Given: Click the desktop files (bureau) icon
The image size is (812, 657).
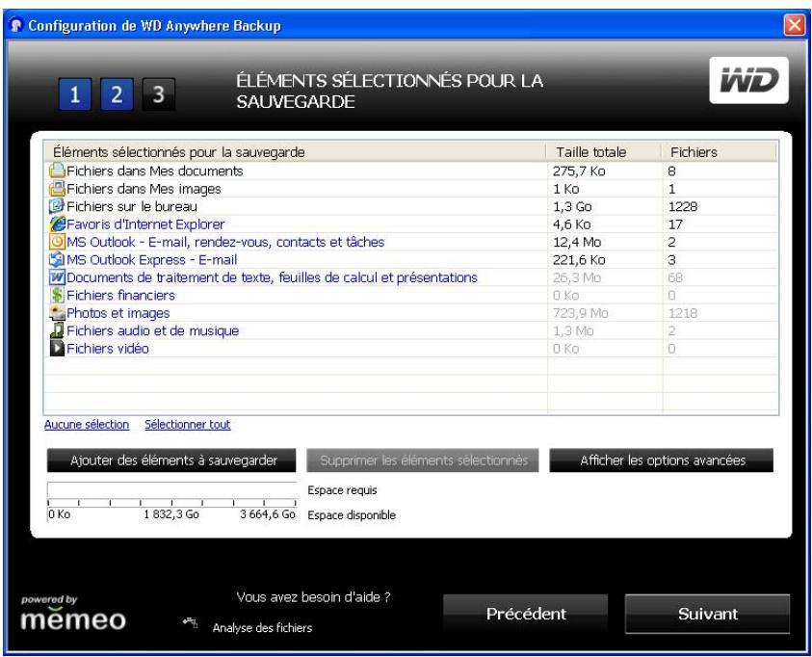Looking at the screenshot, I should 57,206.
